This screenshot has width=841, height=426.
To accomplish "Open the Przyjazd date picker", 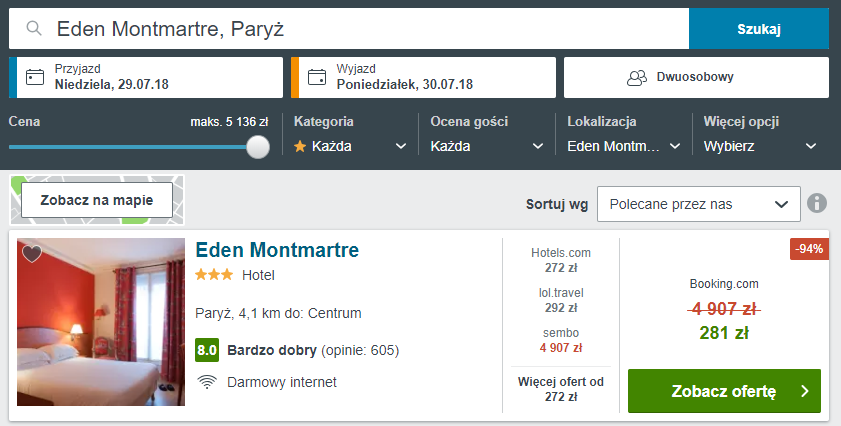I will [146, 77].
